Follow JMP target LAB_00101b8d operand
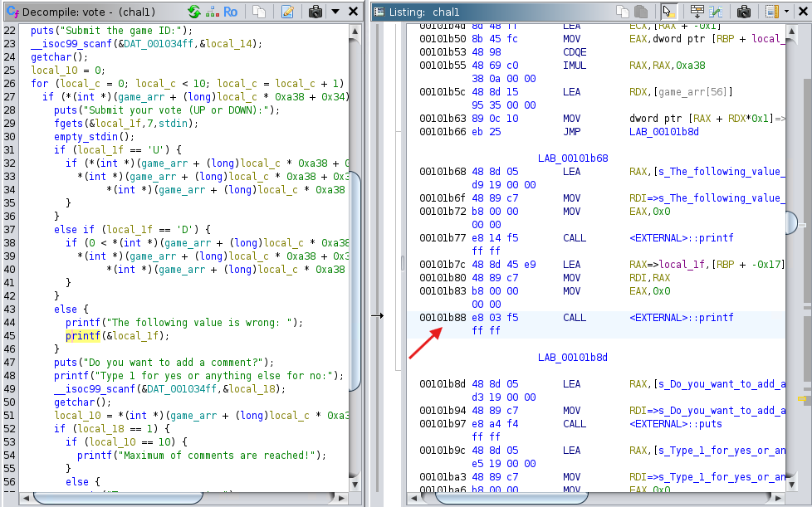812x507 pixels. pyautogui.click(x=664, y=132)
